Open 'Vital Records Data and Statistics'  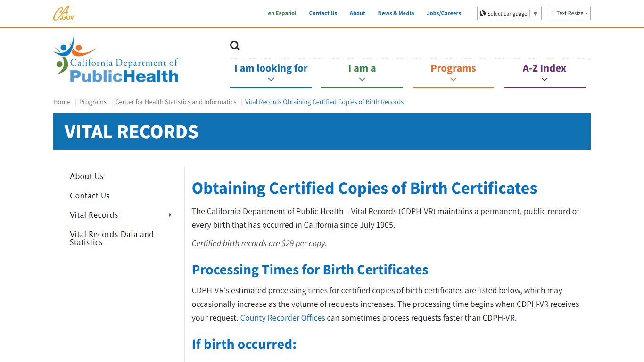111,238
